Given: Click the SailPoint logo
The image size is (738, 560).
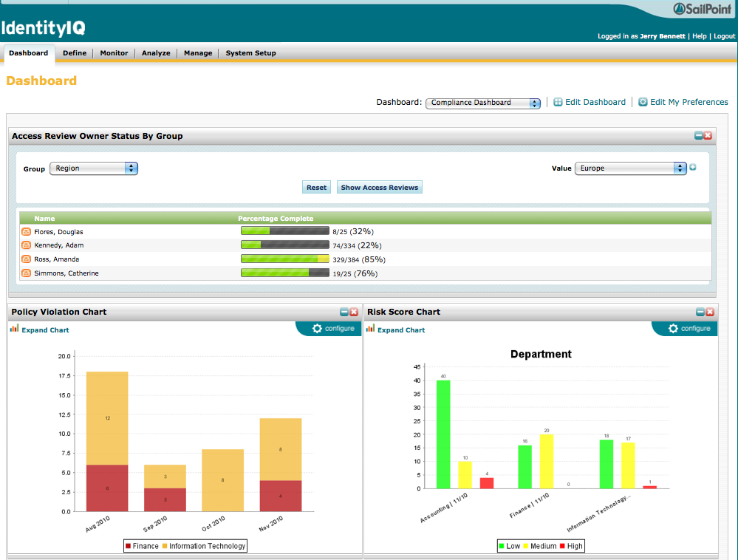Looking at the screenshot, I should click(x=703, y=9).
